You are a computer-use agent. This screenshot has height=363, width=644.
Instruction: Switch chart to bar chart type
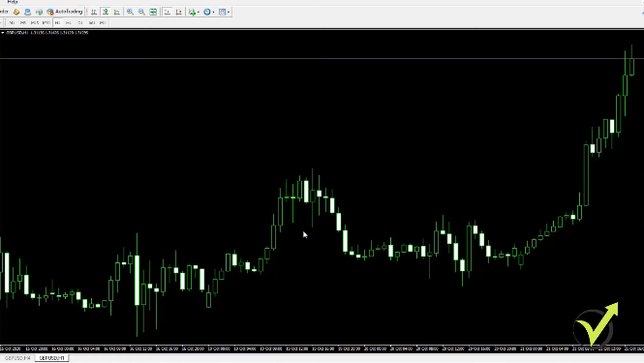click(x=94, y=12)
